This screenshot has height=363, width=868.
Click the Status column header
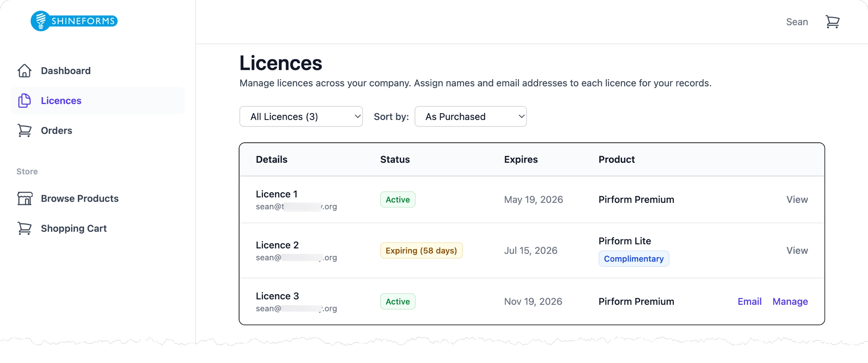pos(395,159)
